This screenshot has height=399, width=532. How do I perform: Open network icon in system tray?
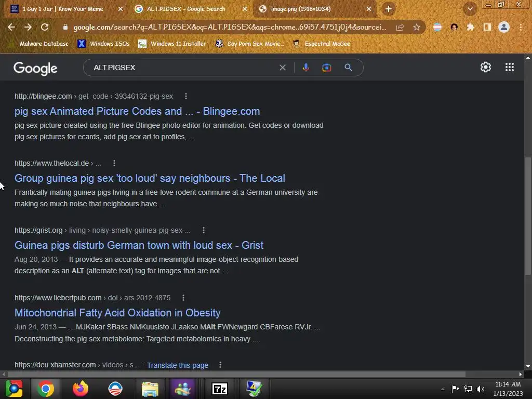click(x=468, y=389)
